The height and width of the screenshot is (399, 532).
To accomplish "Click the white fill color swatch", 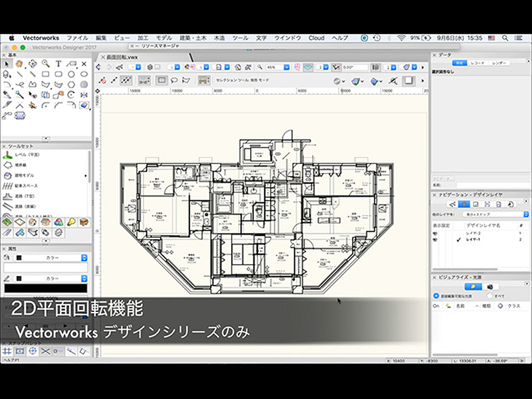I will (45, 268).
